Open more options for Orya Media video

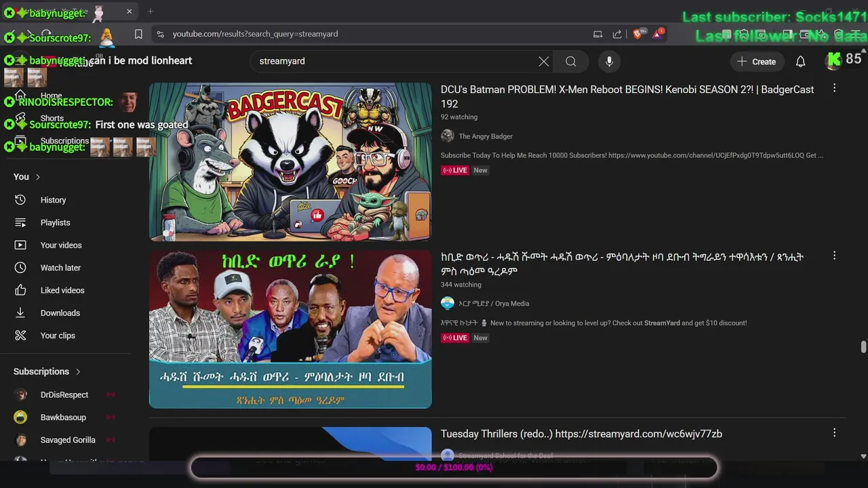(x=834, y=256)
